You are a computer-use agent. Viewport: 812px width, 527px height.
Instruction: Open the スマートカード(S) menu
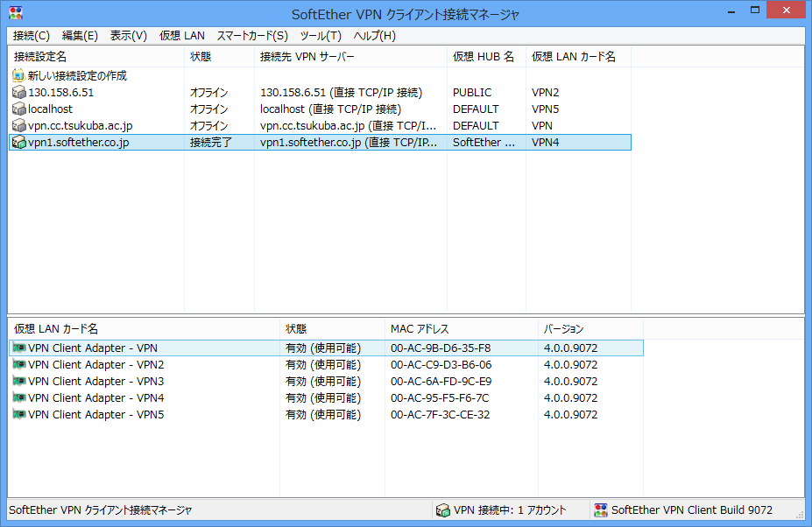click(x=252, y=36)
